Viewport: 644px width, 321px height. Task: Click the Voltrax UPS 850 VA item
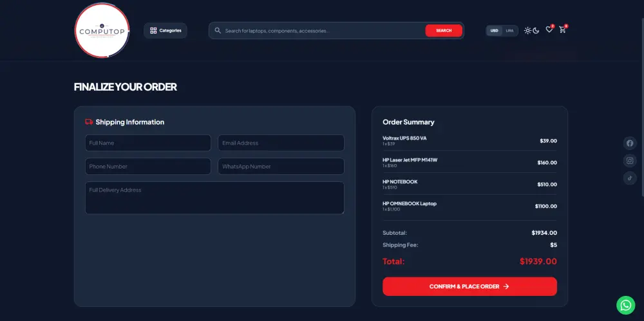pyautogui.click(x=404, y=138)
